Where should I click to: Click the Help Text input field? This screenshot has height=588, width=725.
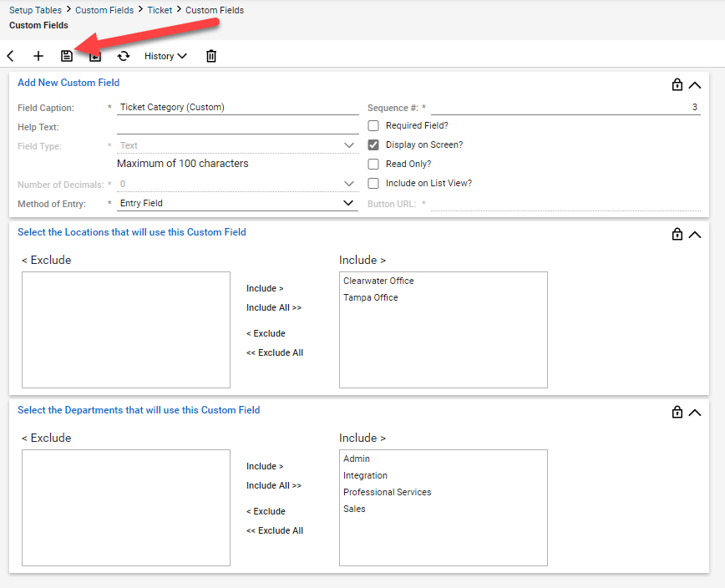(x=238, y=127)
